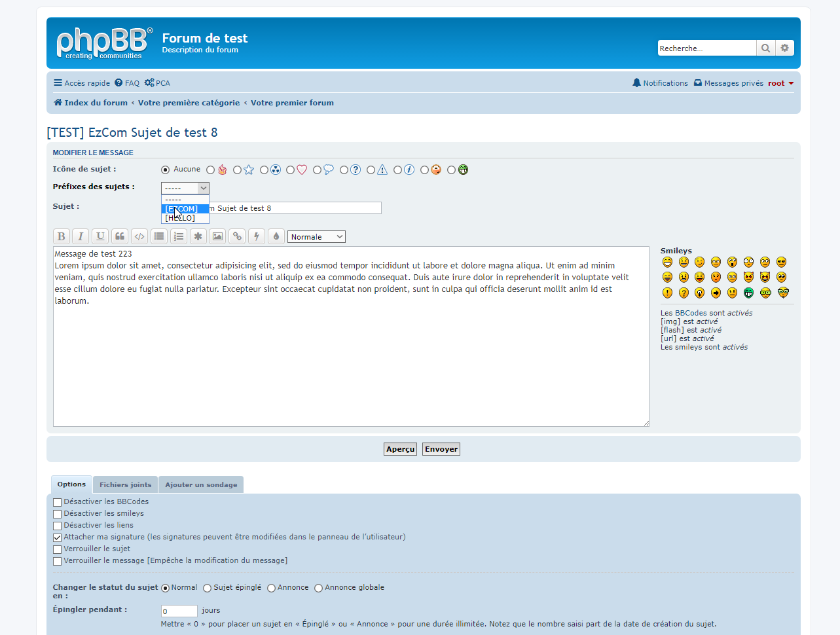
Task: Insert URL with the link icon
Action: click(x=237, y=236)
